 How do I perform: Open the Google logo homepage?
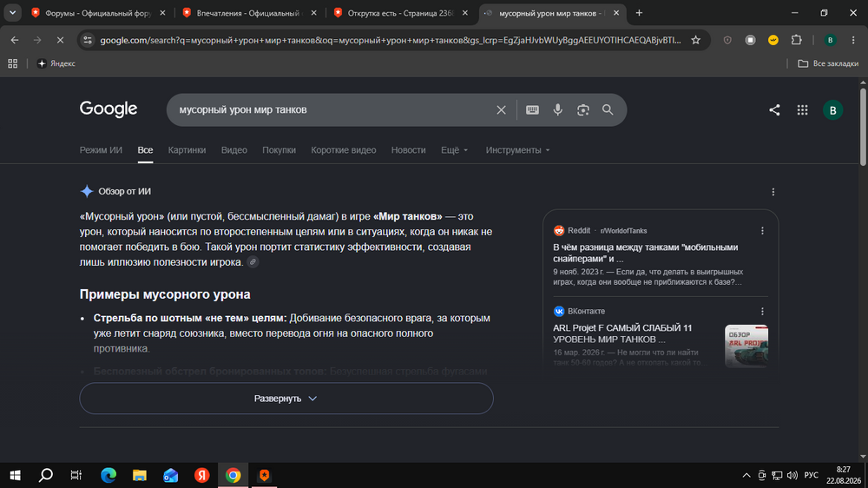pos(108,109)
